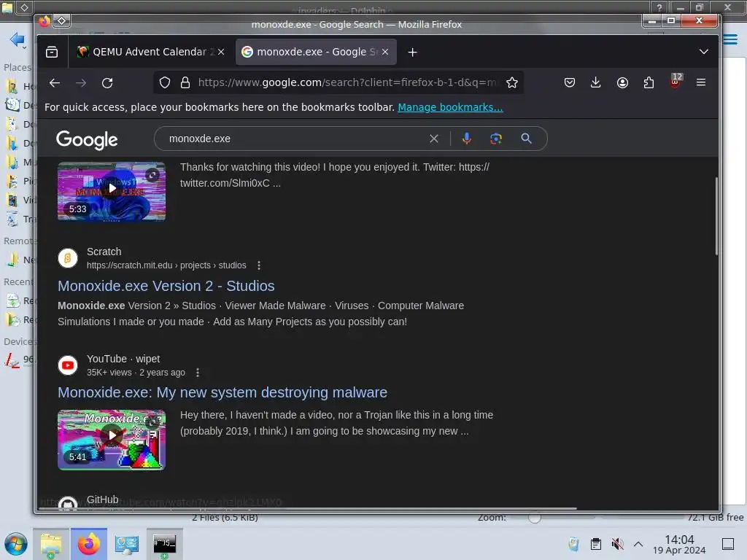Open Manage bookmarks link

[x=450, y=107]
